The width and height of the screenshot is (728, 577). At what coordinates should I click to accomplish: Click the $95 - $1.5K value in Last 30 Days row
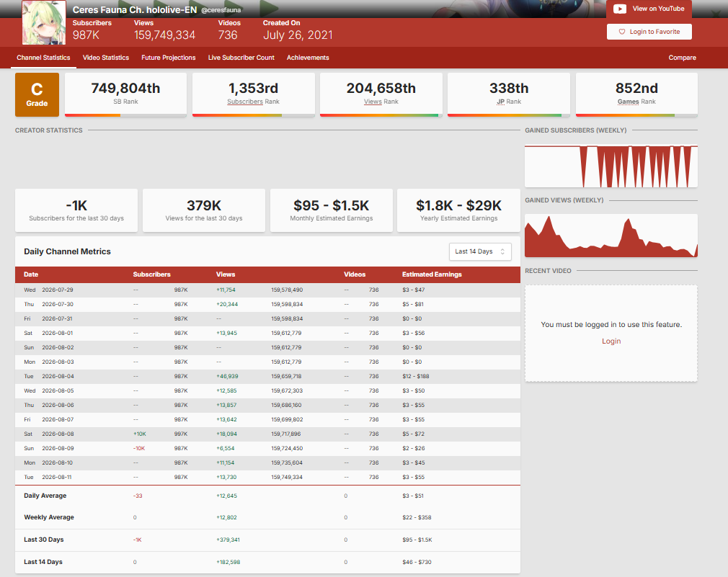click(417, 540)
